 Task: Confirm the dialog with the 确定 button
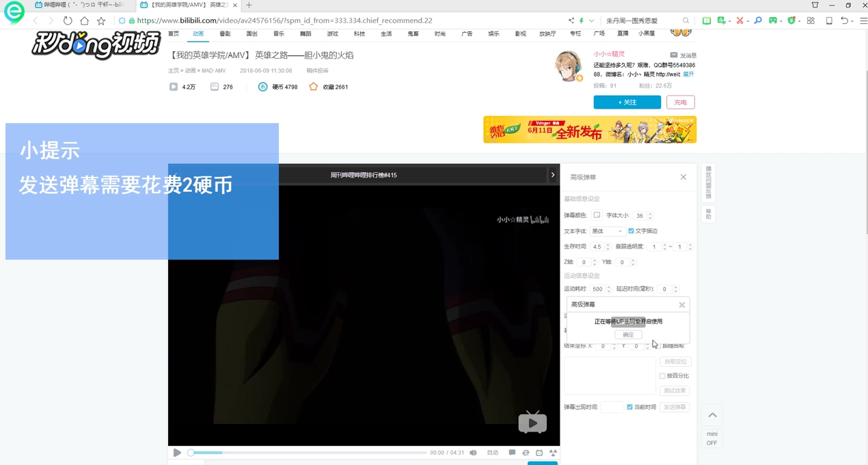628,335
